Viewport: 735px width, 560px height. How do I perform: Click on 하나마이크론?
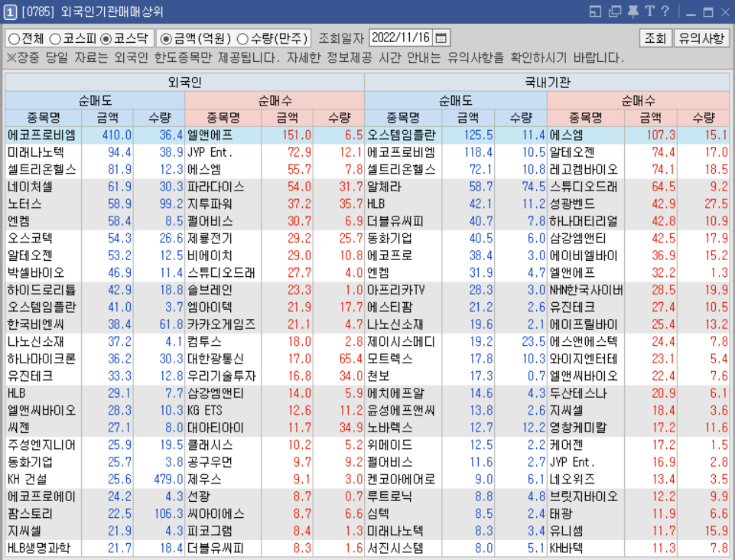[41, 359]
